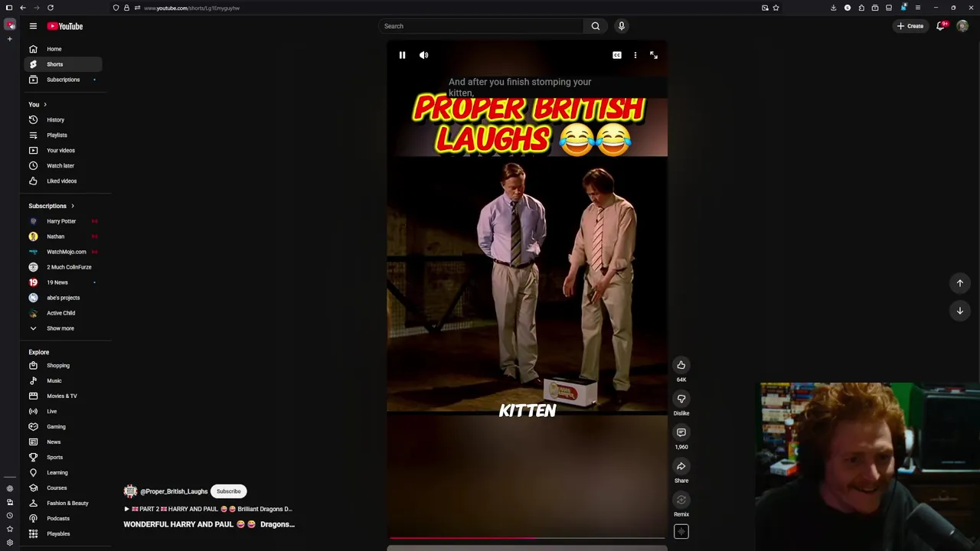Enter fullscreen mode for the short
The image size is (980, 551).
pos(653,55)
